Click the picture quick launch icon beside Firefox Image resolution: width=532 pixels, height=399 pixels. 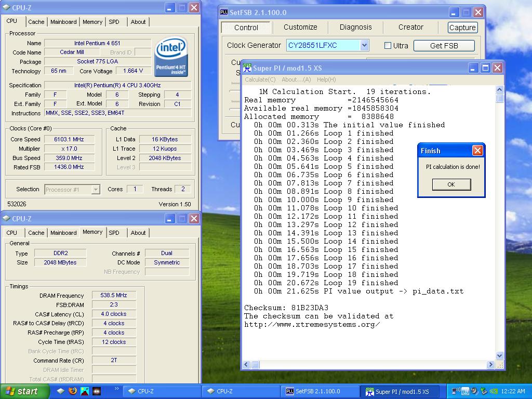[85, 391]
